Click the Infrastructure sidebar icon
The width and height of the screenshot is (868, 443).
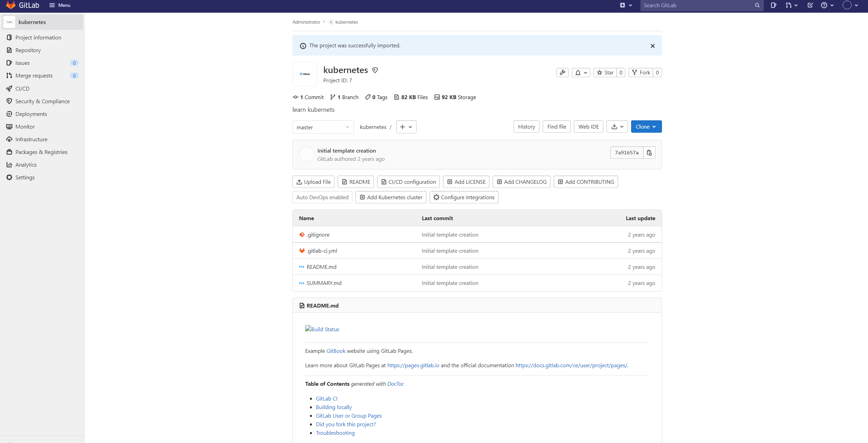9,139
